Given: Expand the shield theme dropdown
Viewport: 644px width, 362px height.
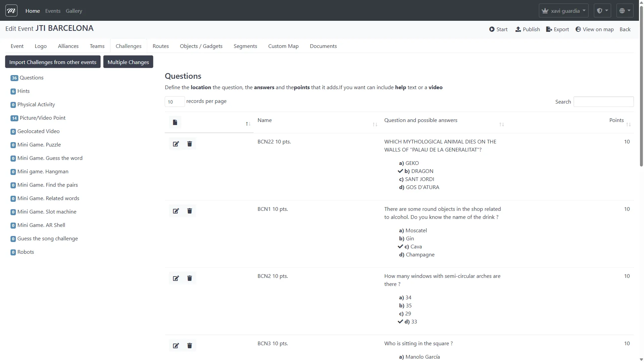Looking at the screenshot, I should pyautogui.click(x=602, y=10).
